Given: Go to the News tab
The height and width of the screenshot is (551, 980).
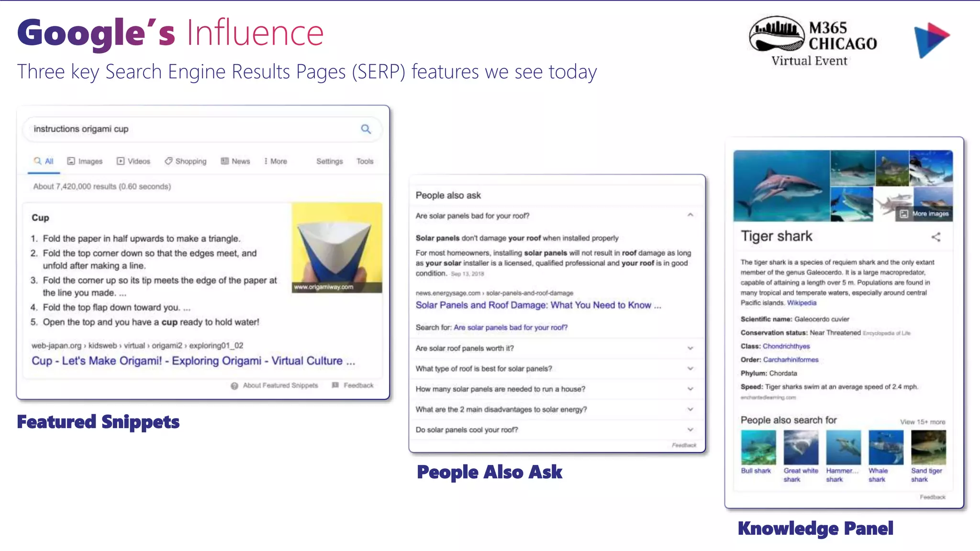Looking at the screenshot, I should (x=235, y=161).
